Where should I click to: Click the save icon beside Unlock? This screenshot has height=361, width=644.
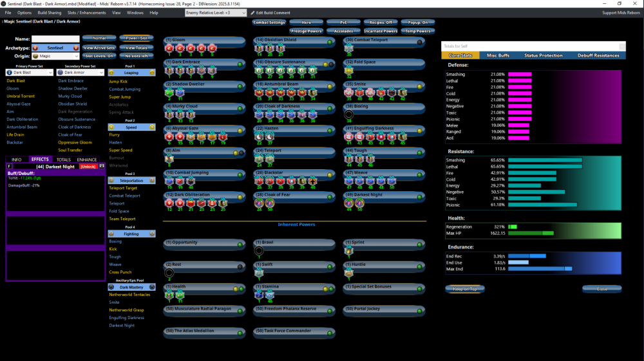[102, 166]
